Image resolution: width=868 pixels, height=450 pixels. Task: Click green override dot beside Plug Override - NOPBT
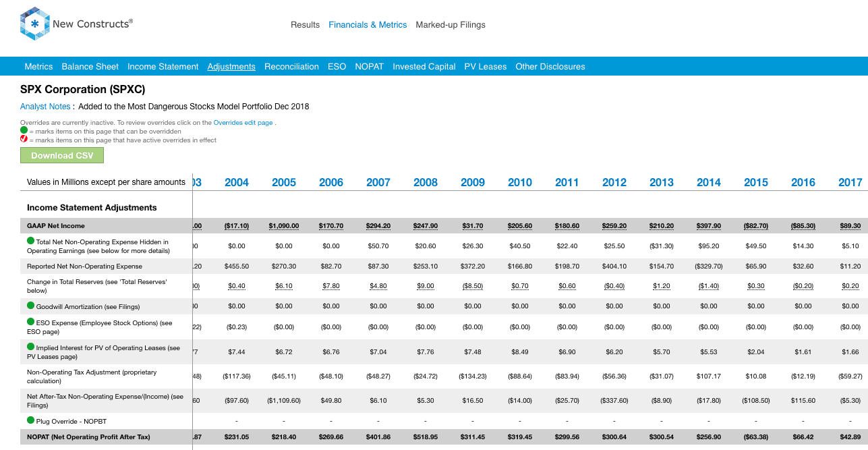click(x=31, y=420)
